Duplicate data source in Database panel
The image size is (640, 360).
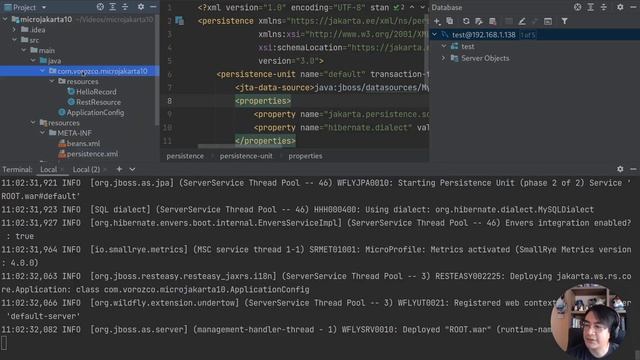coord(449,21)
